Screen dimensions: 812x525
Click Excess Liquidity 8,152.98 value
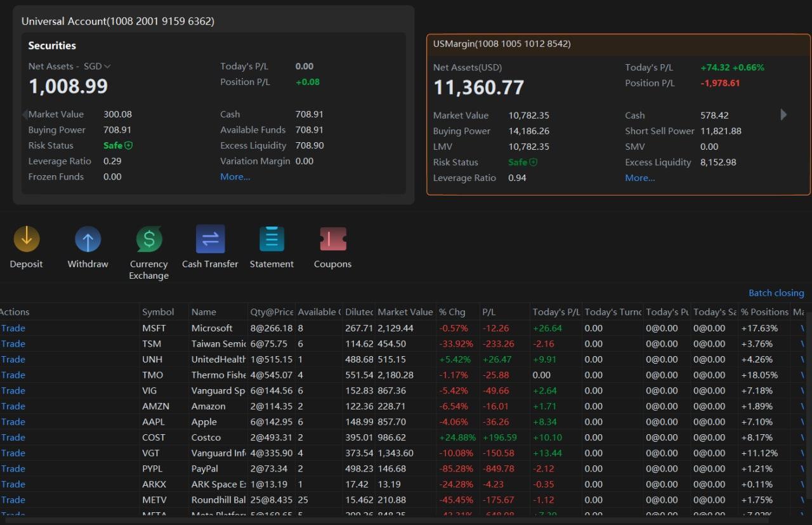point(718,162)
